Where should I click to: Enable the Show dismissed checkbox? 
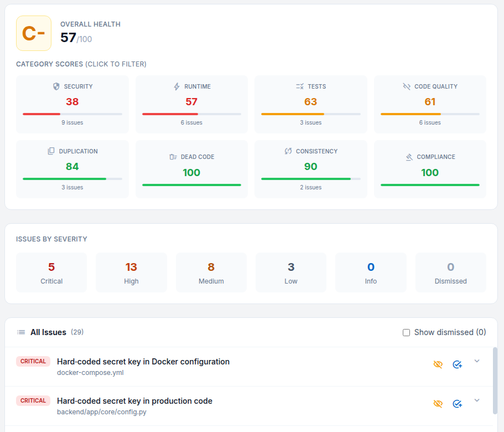click(407, 332)
